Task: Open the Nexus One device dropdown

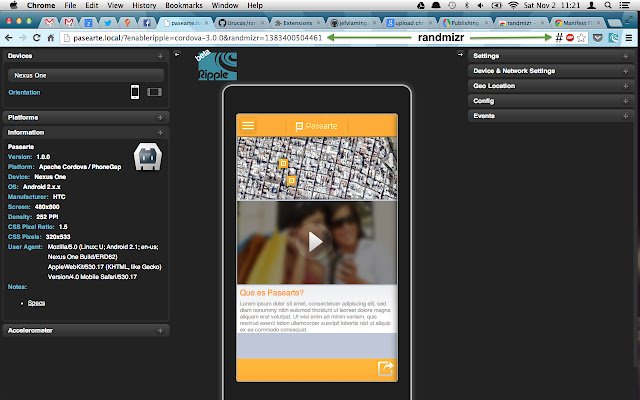Action: click(86, 76)
